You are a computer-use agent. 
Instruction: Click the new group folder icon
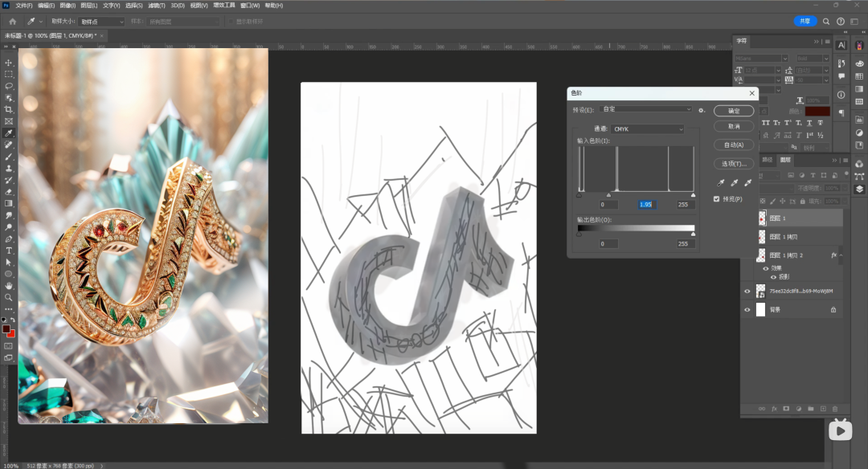click(810, 409)
